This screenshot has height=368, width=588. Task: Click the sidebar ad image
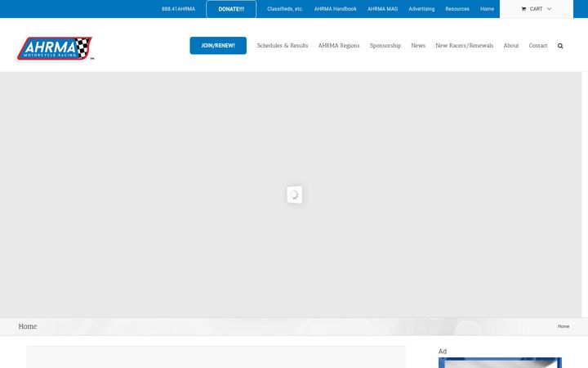point(500,363)
